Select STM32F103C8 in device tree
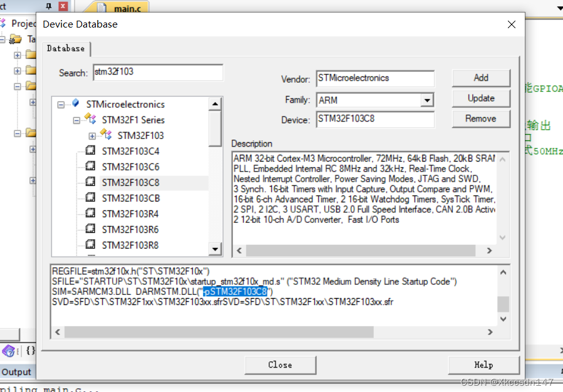563x392 pixels. [131, 183]
